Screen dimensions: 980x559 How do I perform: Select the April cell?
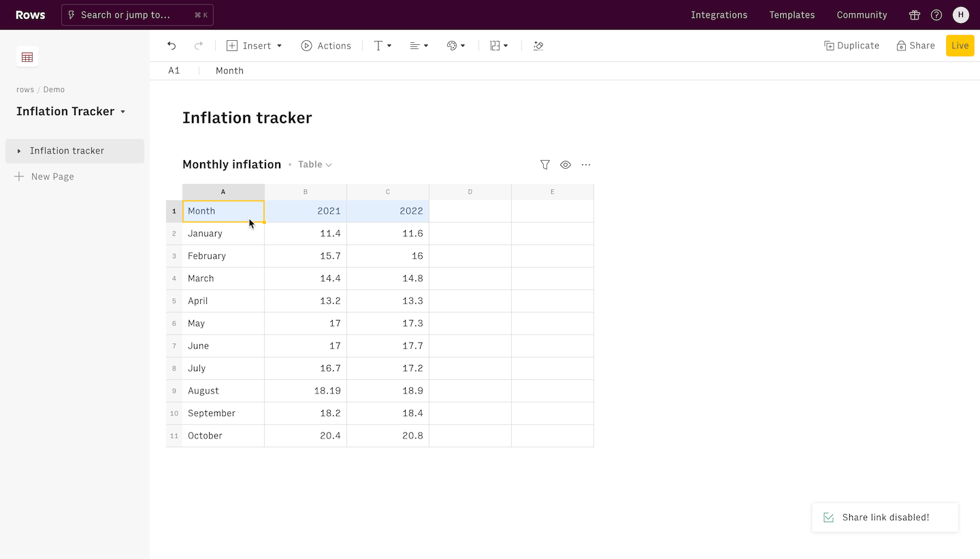pos(223,301)
